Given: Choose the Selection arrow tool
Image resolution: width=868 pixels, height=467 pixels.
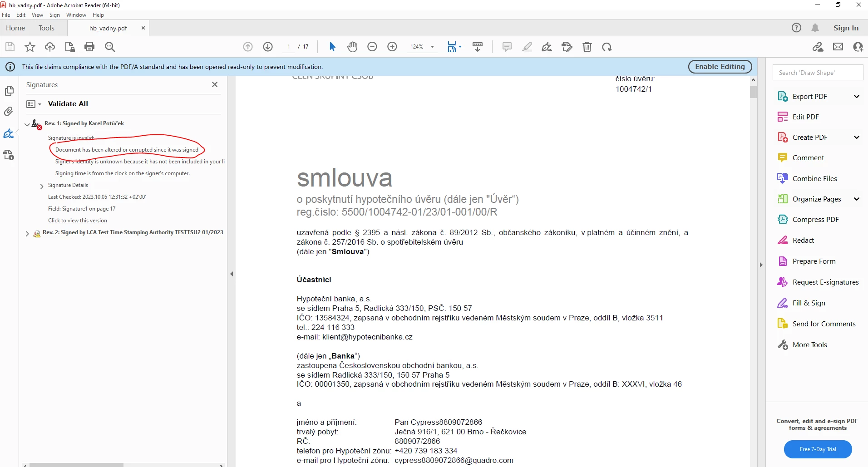Looking at the screenshot, I should tap(332, 47).
